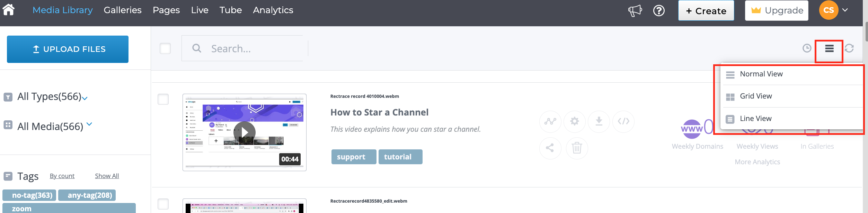Open the CS account dropdown arrow

pos(845,10)
